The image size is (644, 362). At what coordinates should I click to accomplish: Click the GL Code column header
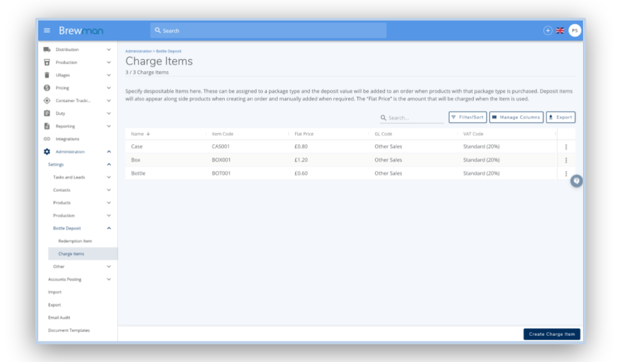pos(383,134)
